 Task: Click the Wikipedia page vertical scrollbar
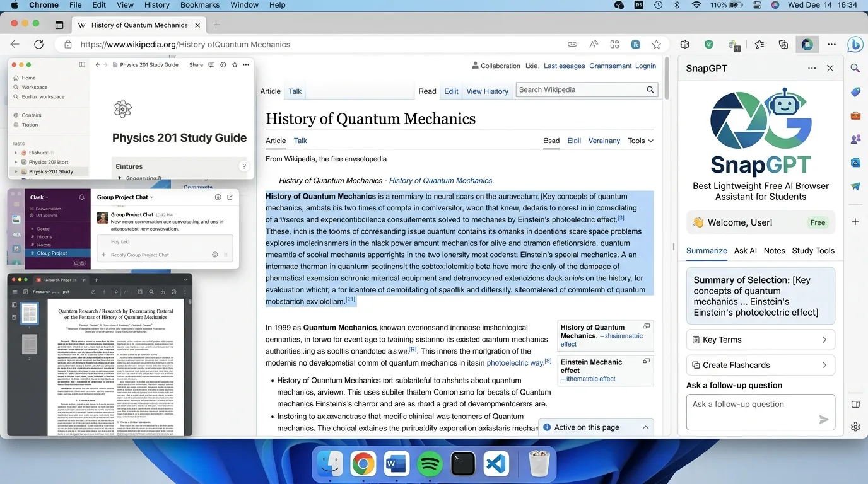(667, 79)
